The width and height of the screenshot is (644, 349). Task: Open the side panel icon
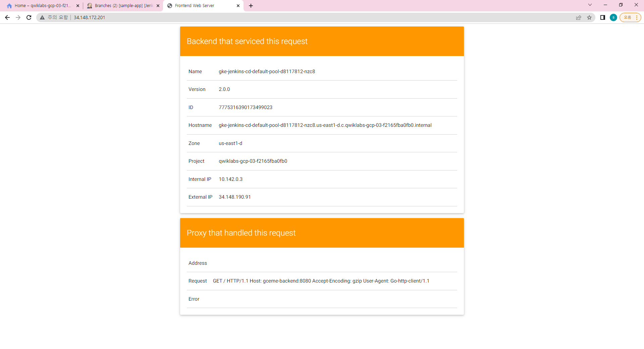603,17
